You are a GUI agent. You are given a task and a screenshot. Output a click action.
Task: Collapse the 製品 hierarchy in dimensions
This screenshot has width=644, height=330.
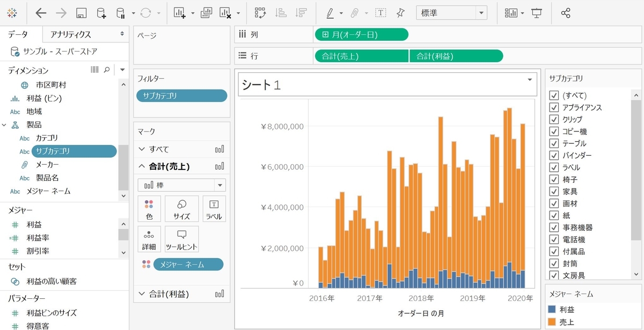(4, 124)
